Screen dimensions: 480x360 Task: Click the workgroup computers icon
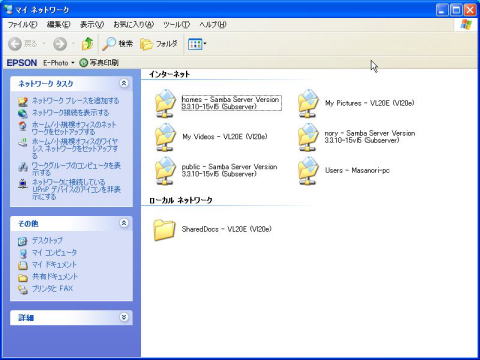[x=23, y=167]
